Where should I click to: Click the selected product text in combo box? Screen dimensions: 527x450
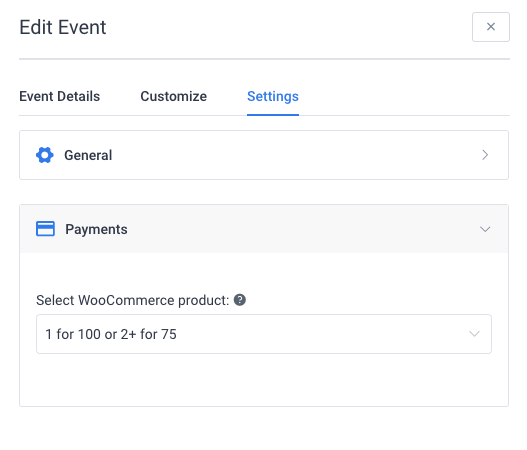[111, 334]
